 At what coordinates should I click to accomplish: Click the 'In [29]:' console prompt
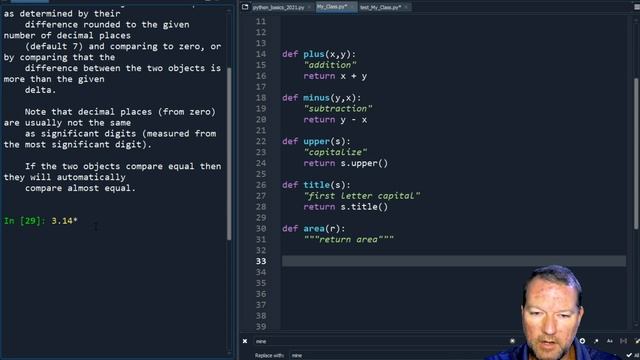[x=25, y=221]
